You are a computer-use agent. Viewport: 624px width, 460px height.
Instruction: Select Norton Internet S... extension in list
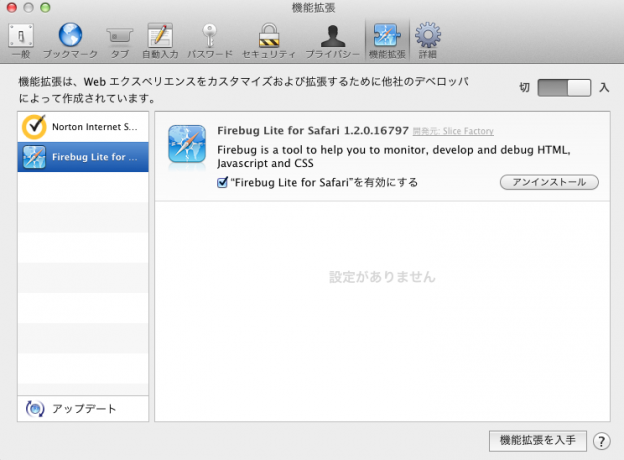point(83,127)
